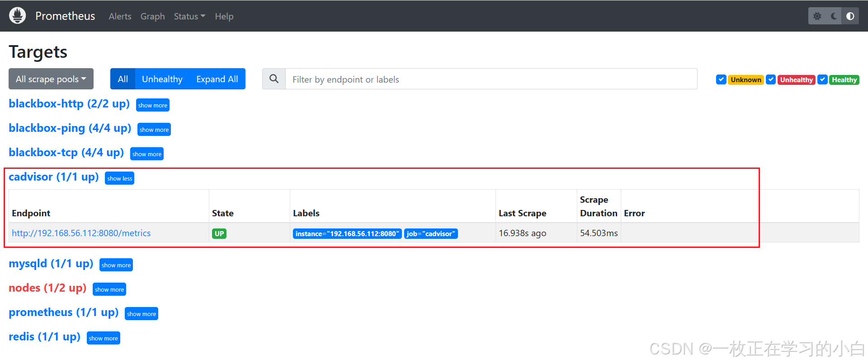Expand prometheus with show more
This screenshot has width=868, height=363.
pyautogui.click(x=142, y=314)
